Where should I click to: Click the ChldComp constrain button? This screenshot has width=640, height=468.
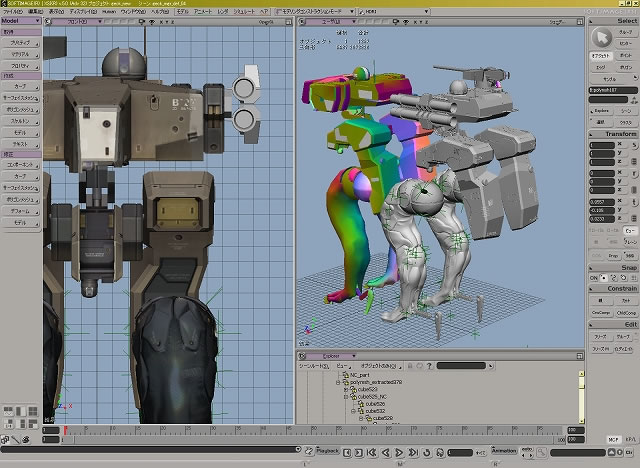point(624,312)
